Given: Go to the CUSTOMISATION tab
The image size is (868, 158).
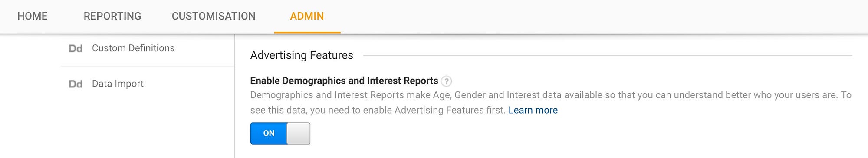Looking at the screenshot, I should pyautogui.click(x=214, y=16).
